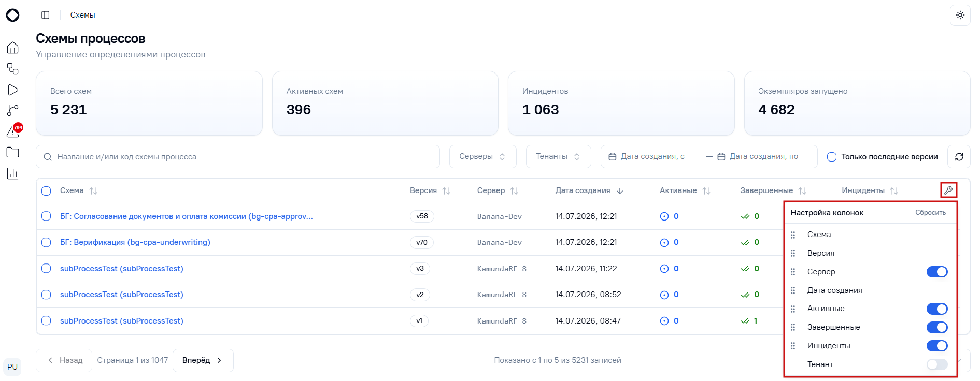Open the home icon in sidebar
980x381 pixels.
pos(13,48)
